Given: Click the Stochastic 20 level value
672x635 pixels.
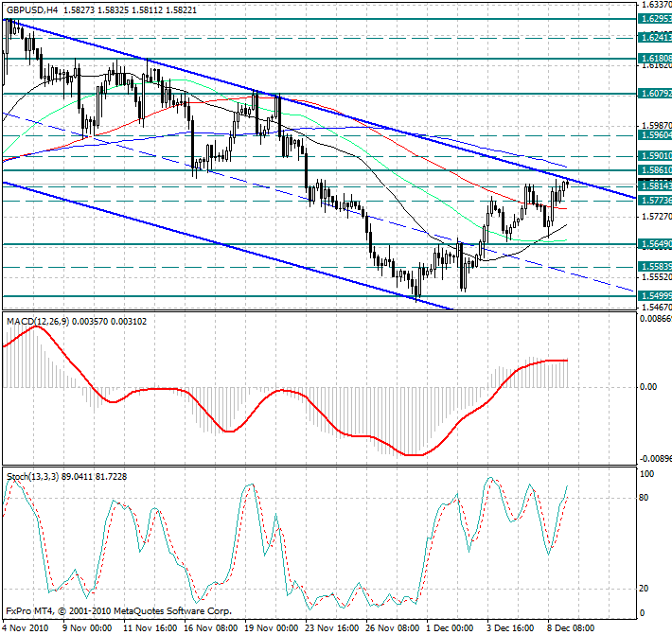Looking at the screenshot, I should [644, 589].
